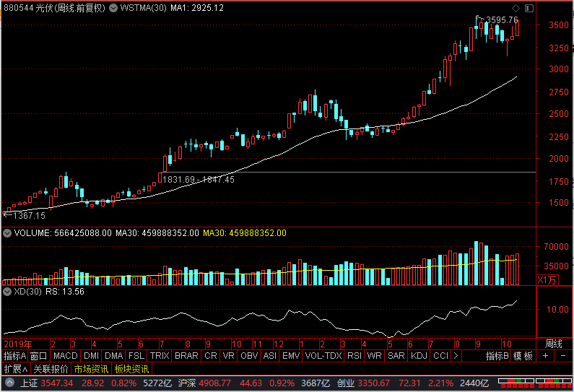Select the VOL-TDX indicator tab
574x392 pixels.
click(323, 356)
